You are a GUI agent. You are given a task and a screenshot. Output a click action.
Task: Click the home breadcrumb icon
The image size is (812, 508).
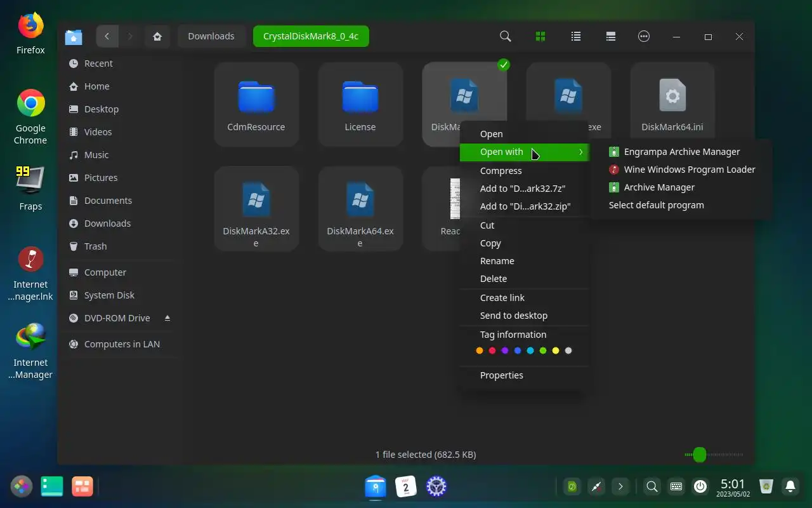click(x=157, y=36)
